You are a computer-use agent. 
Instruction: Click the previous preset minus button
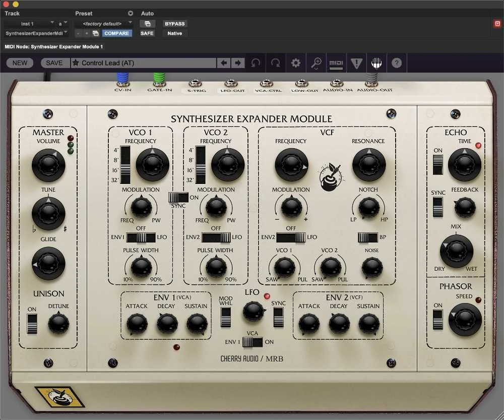79,33
